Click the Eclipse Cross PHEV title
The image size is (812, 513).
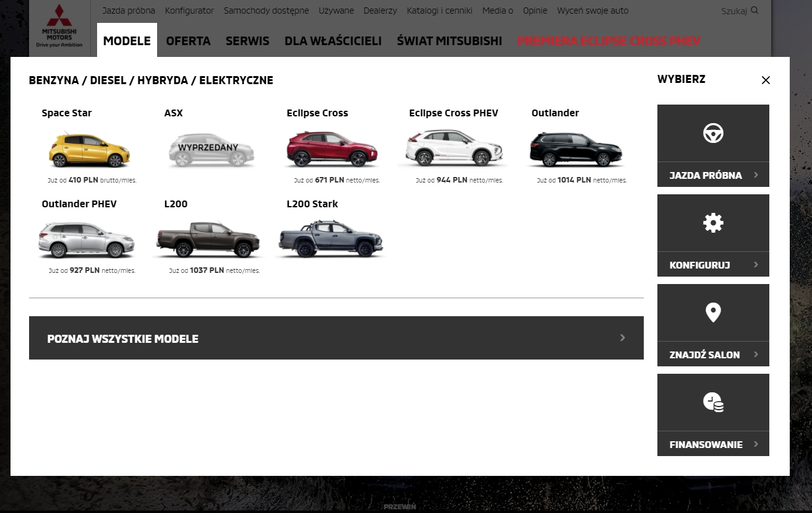(453, 113)
